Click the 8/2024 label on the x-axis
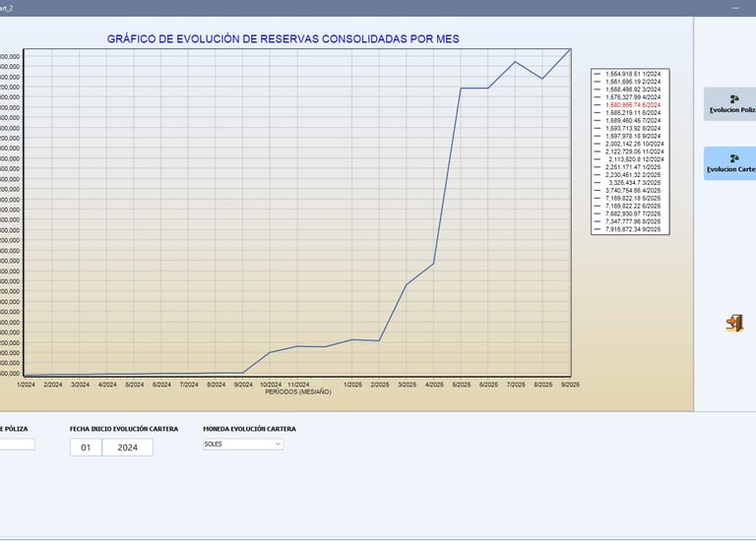 (x=217, y=385)
